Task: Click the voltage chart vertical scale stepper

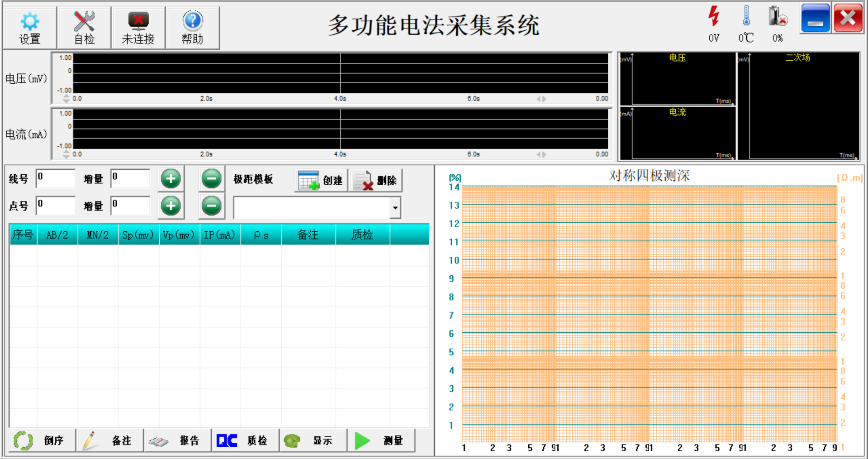Action: coord(66,99)
